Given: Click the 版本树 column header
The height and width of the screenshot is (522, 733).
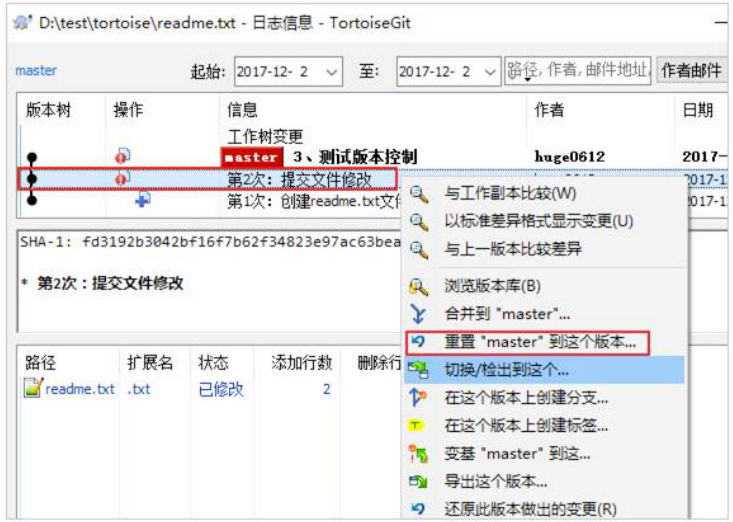Looking at the screenshot, I should pos(48,110).
